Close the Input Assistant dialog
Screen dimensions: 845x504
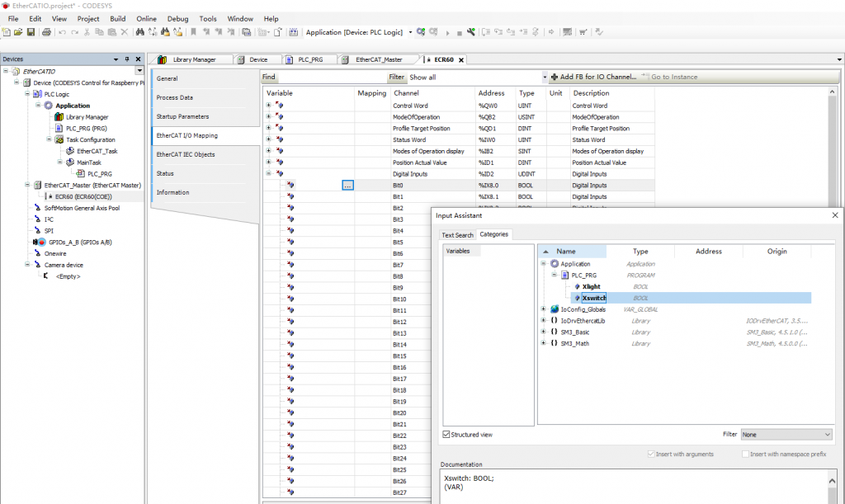pyautogui.click(x=835, y=215)
